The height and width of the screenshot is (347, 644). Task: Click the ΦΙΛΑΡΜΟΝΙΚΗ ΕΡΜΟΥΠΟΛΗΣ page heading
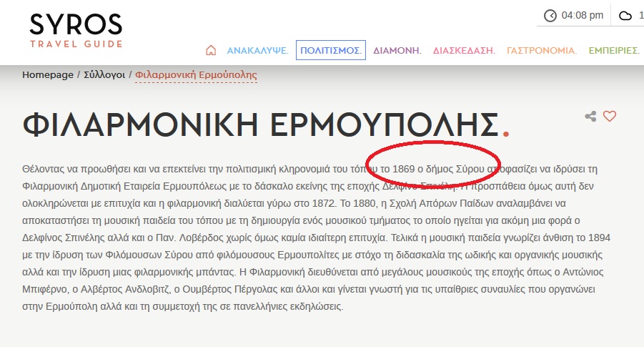261,124
